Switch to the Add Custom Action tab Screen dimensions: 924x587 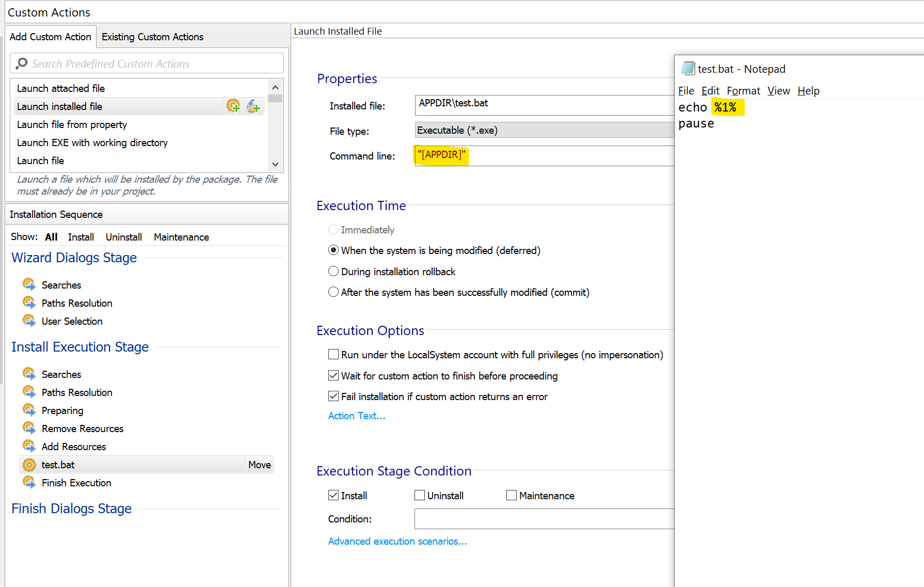coord(51,37)
